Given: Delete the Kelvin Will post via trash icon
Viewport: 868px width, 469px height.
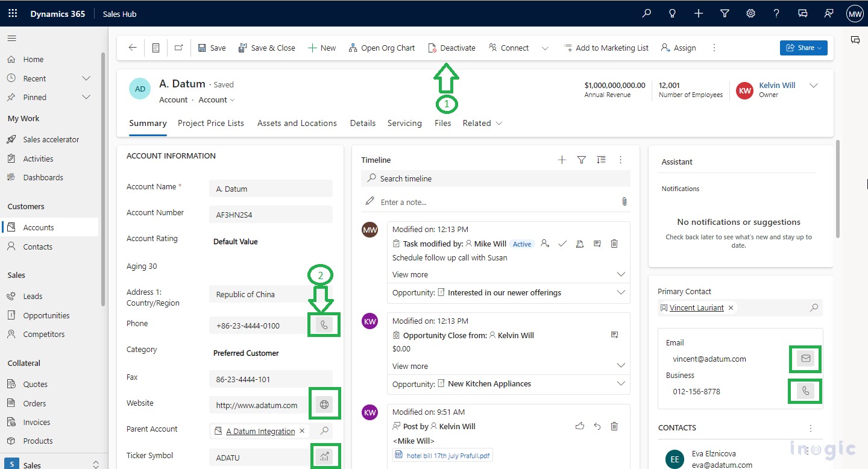Looking at the screenshot, I should (x=614, y=426).
